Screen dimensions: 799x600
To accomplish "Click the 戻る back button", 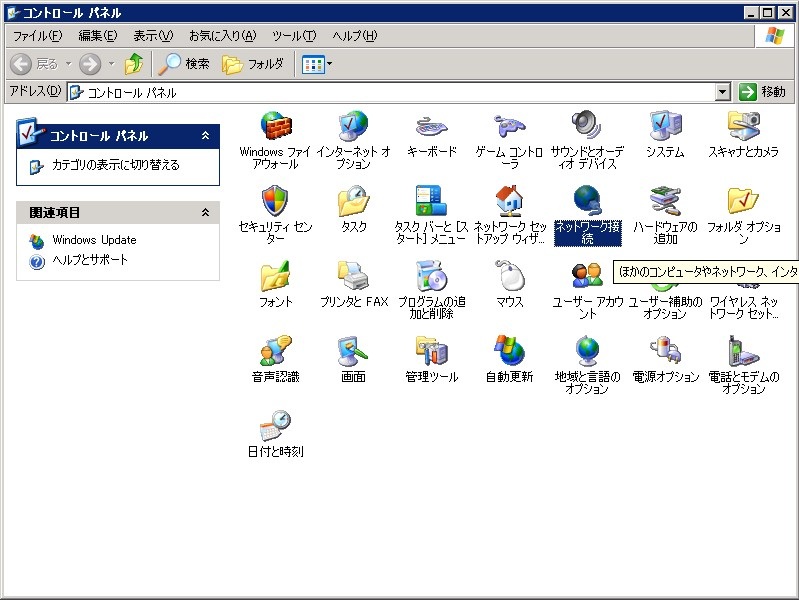I will coord(35,64).
